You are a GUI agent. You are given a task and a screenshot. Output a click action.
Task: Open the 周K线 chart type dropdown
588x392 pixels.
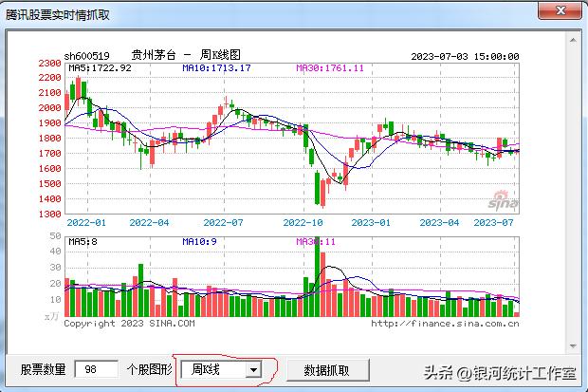pyautogui.click(x=254, y=370)
